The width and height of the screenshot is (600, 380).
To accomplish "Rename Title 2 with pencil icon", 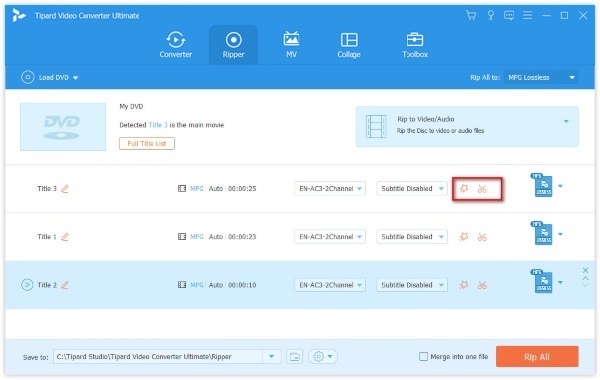I will (65, 285).
